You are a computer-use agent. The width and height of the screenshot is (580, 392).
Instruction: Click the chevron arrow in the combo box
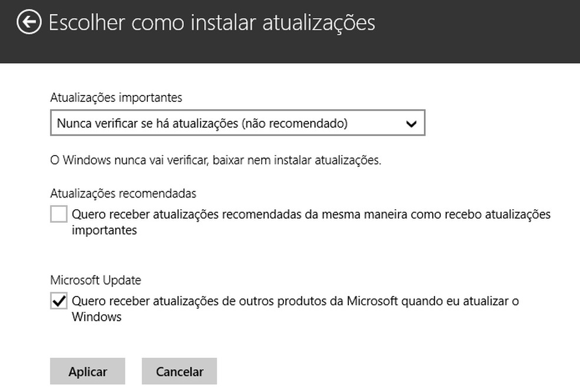(x=411, y=124)
